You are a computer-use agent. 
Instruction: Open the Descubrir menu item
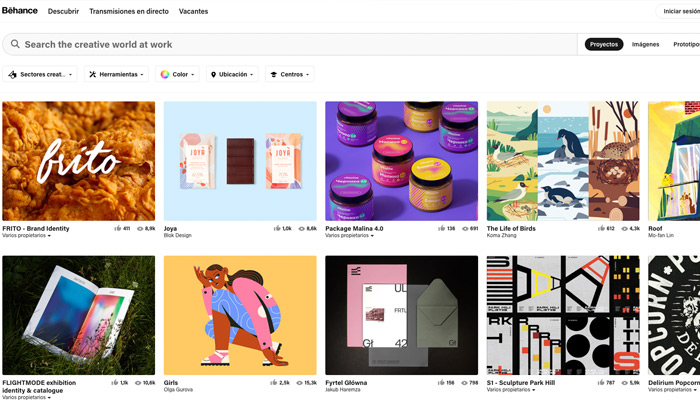click(63, 11)
